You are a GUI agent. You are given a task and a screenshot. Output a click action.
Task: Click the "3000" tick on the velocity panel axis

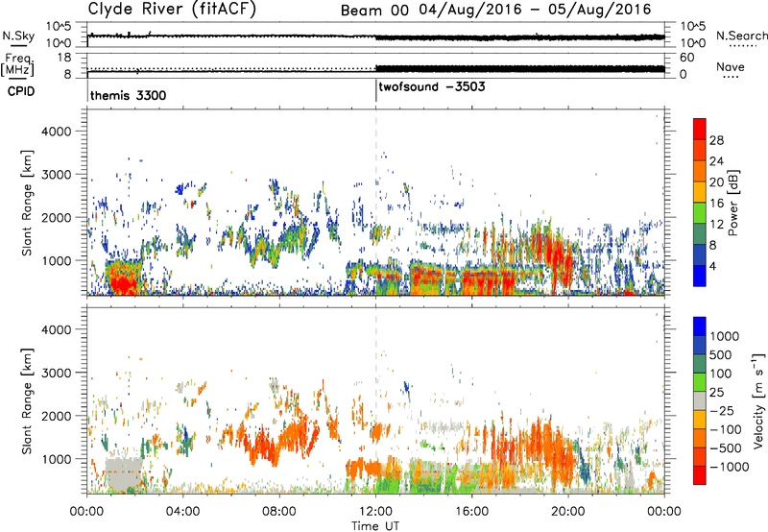[x=57, y=373]
